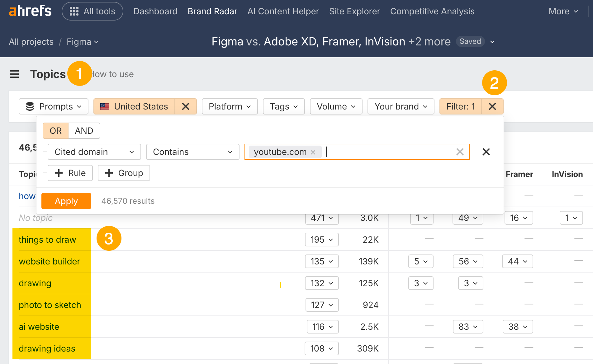Expand Framer's 16 mentions in No topic row
This screenshot has width=593, height=364.
(519, 218)
